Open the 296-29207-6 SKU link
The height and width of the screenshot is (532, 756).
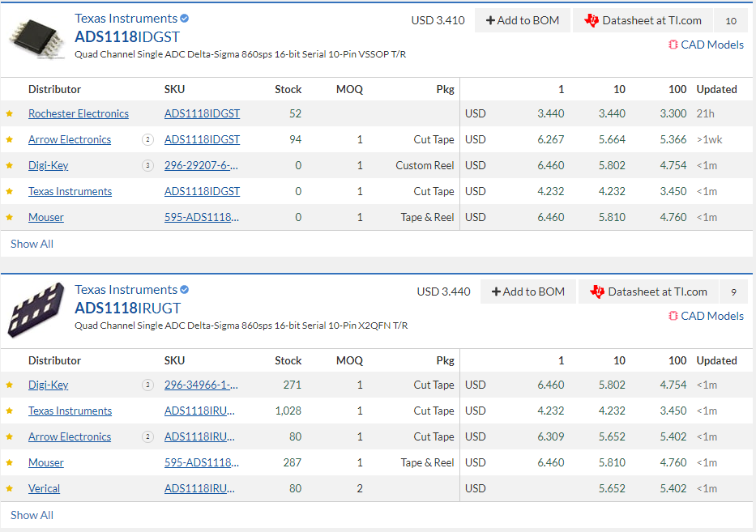point(201,166)
